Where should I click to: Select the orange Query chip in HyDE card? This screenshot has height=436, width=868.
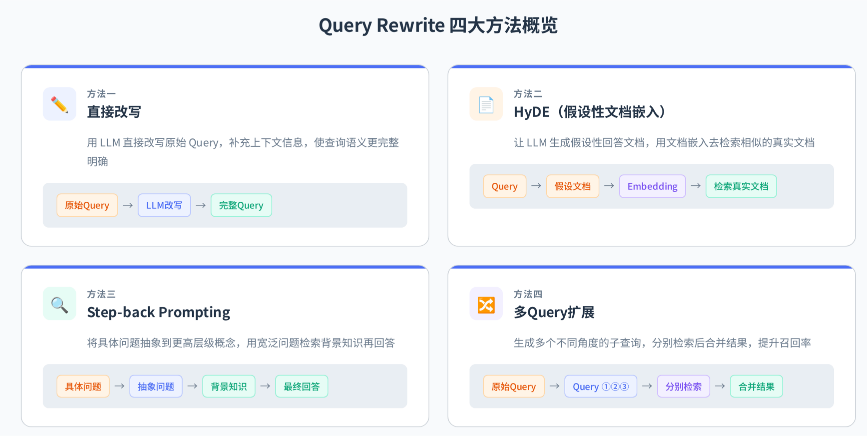coord(504,186)
